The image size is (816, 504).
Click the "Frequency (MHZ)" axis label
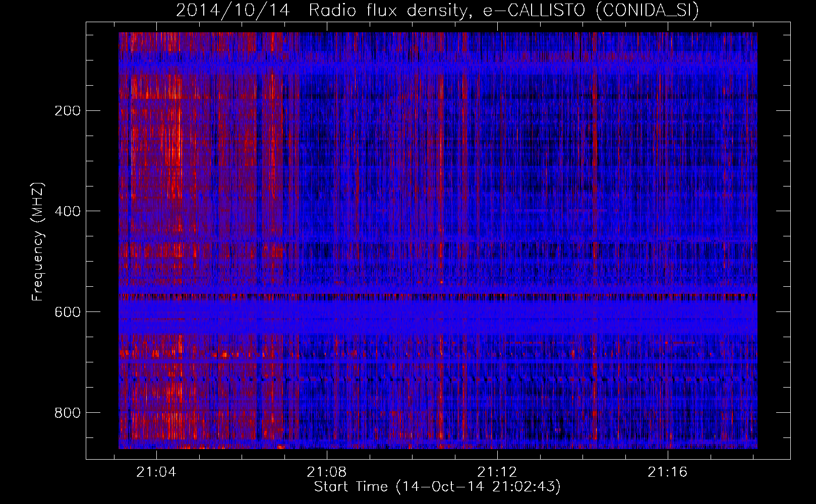(x=38, y=241)
